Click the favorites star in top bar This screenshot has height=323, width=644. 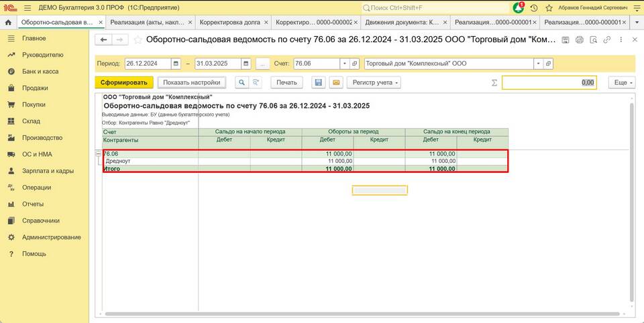[549, 8]
